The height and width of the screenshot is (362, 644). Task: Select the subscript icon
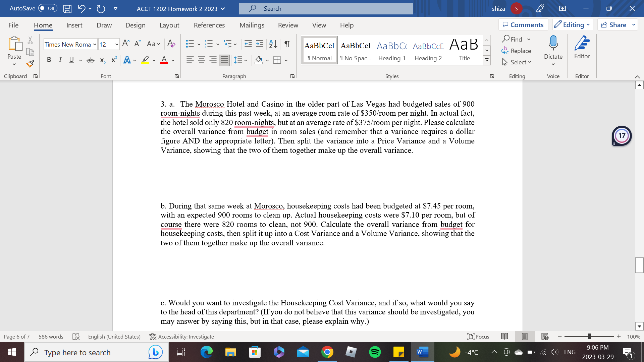pyautogui.click(x=102, y=60)
